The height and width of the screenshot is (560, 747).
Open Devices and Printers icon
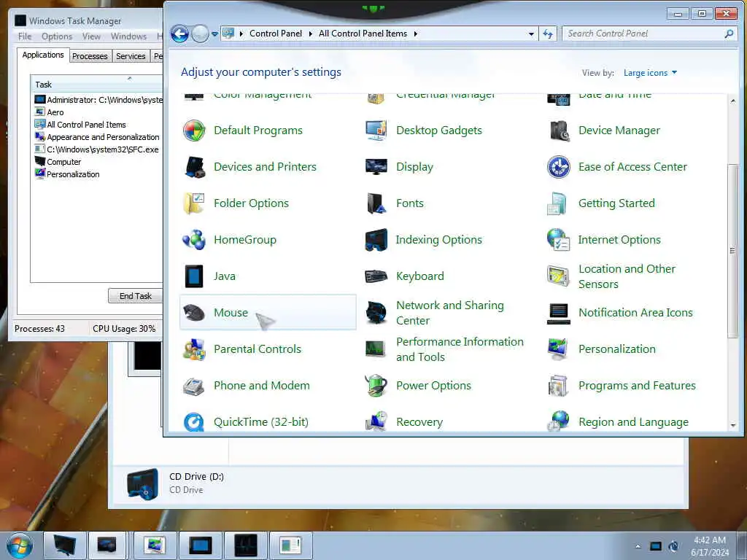coord(194,167)
